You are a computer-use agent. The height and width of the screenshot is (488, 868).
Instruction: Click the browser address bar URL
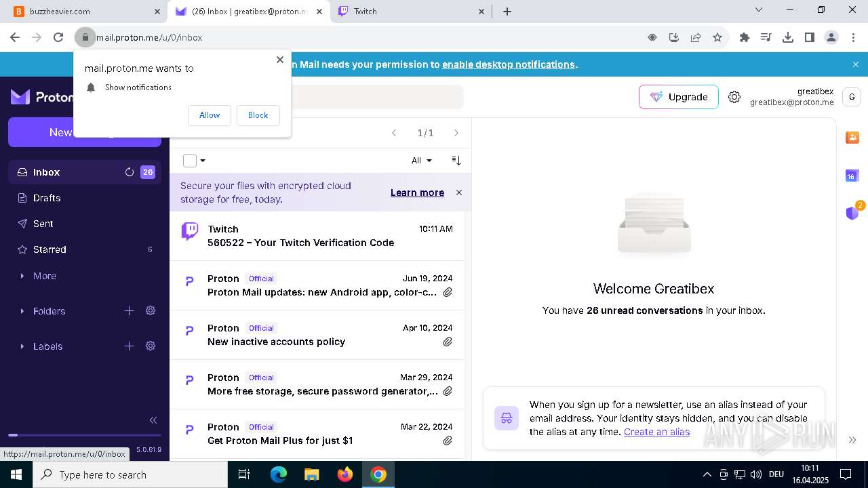[149, 37]
